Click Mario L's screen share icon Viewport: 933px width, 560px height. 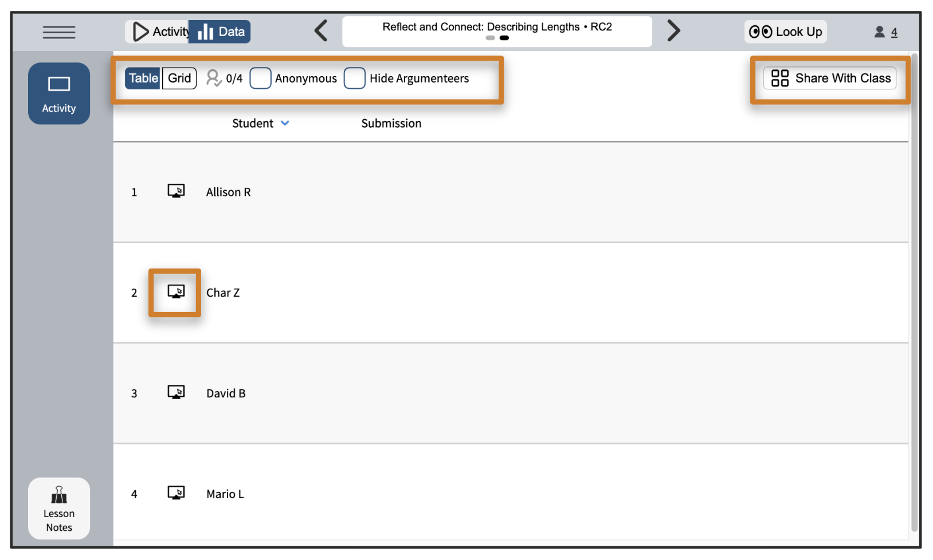[176, 493]
